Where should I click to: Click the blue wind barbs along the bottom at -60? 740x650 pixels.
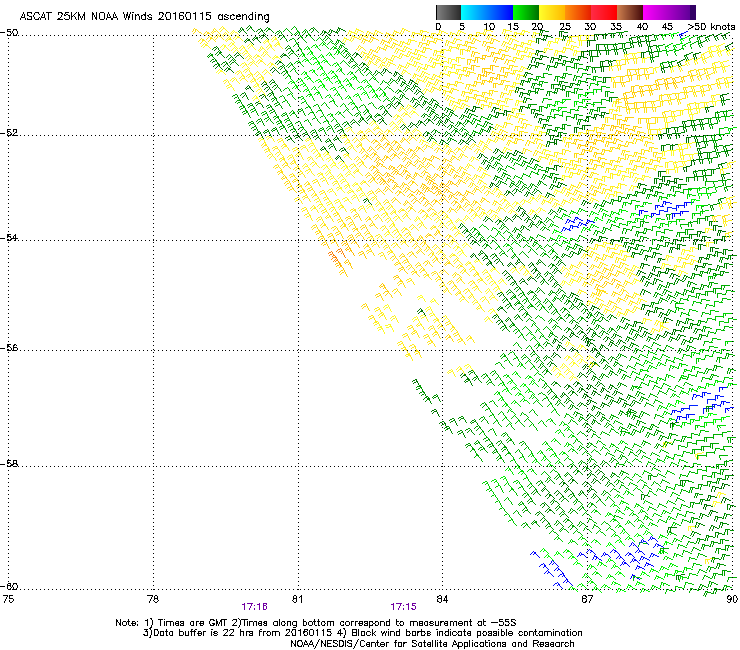click(550, 569)
